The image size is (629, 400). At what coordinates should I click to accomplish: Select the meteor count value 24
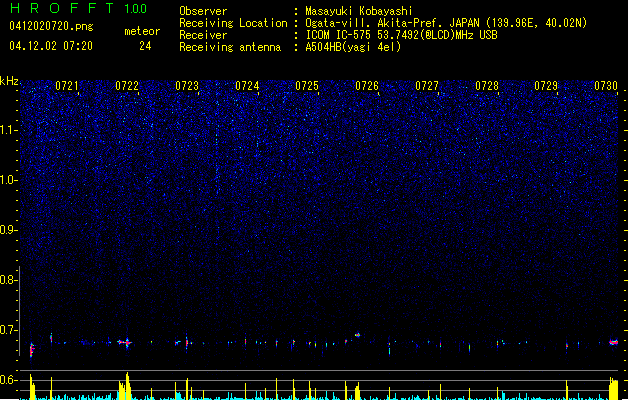point(145,46)
